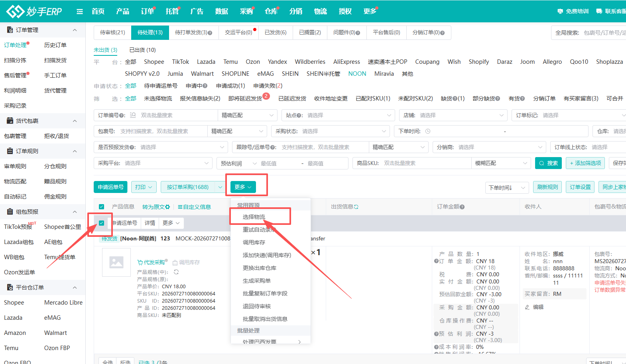Open 详情 for the Noon order row
The height and width of the screenshot is (364, 626).
coord(150,223)
